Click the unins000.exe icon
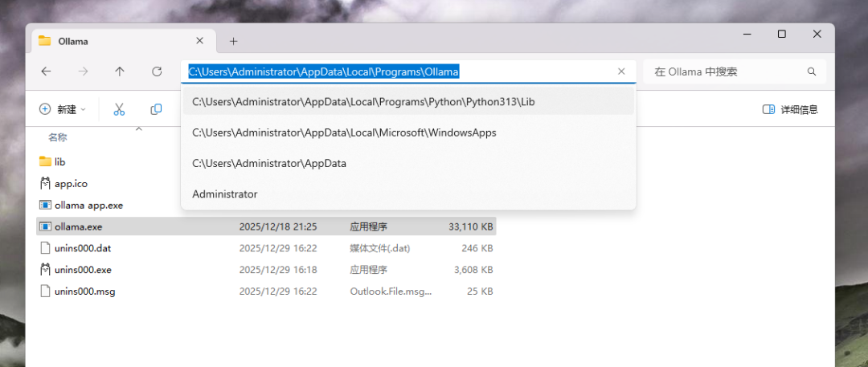The width and height of the screenshot is (868, 367). 45,270
